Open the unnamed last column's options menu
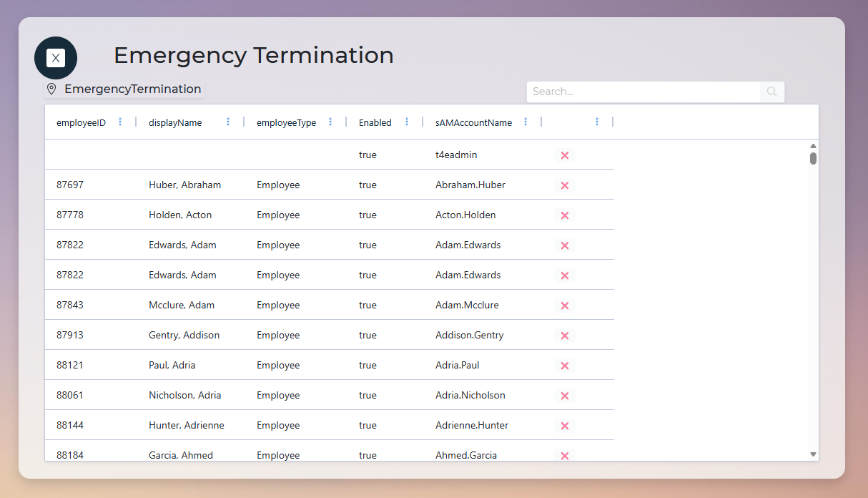 coord(597,122)
